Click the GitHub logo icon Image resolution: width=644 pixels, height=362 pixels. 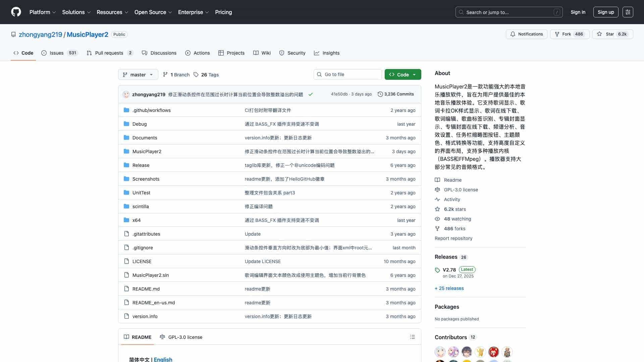point(16,12)
